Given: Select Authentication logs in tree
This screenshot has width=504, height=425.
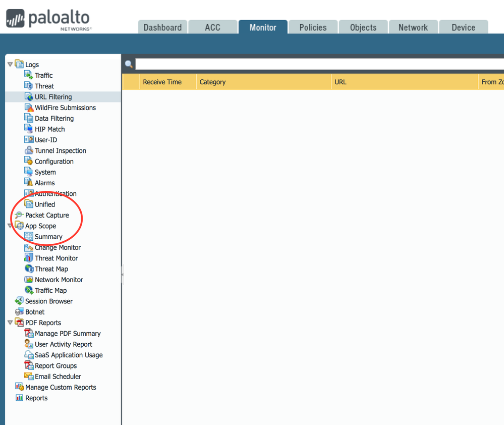Looking at the screenshot, I should click(55, 193).
